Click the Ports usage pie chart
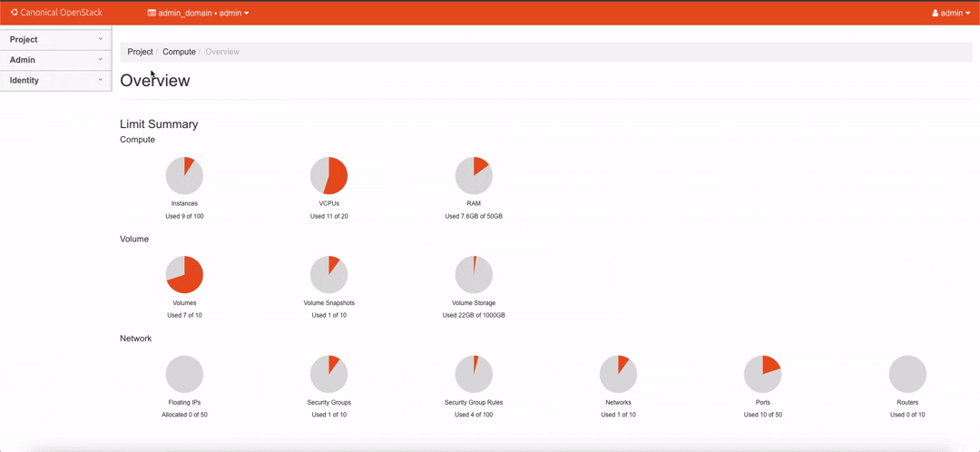 (762, 374)
